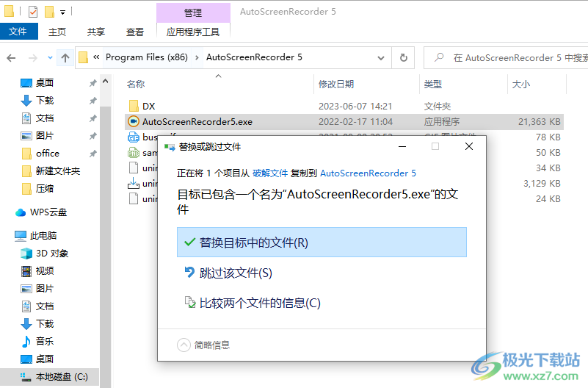Screen dimensions: 588x388
Task: Open 桌面 in quick access sidebar
Action: (45, 82)
